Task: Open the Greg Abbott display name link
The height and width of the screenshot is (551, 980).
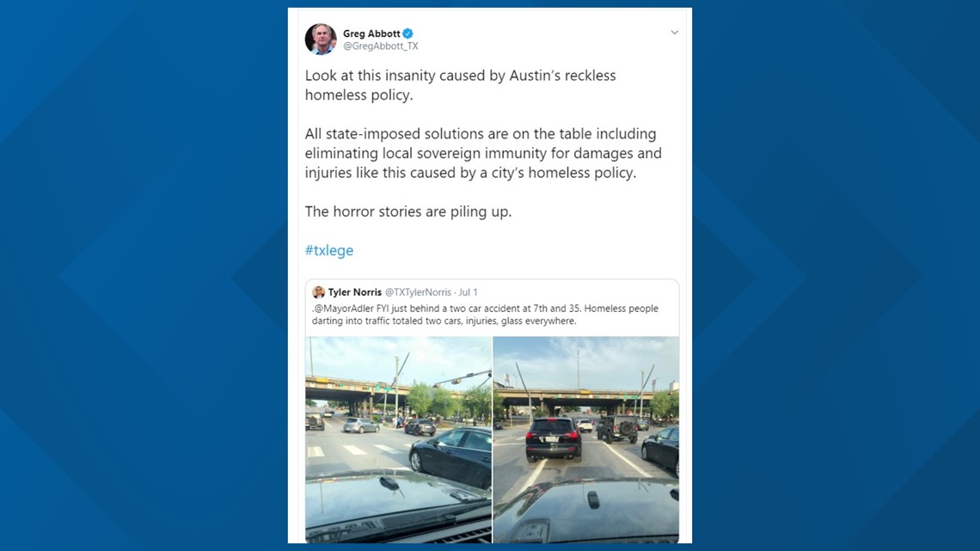Action: click(x=371, y=34)
